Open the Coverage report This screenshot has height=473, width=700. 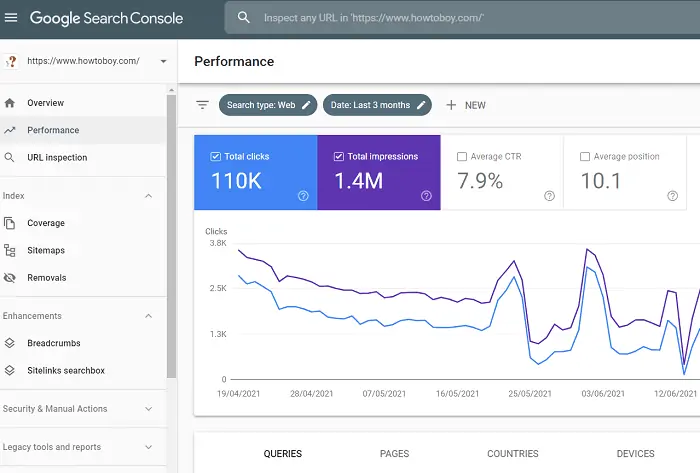pyautogui.click(x=83, y=223)
